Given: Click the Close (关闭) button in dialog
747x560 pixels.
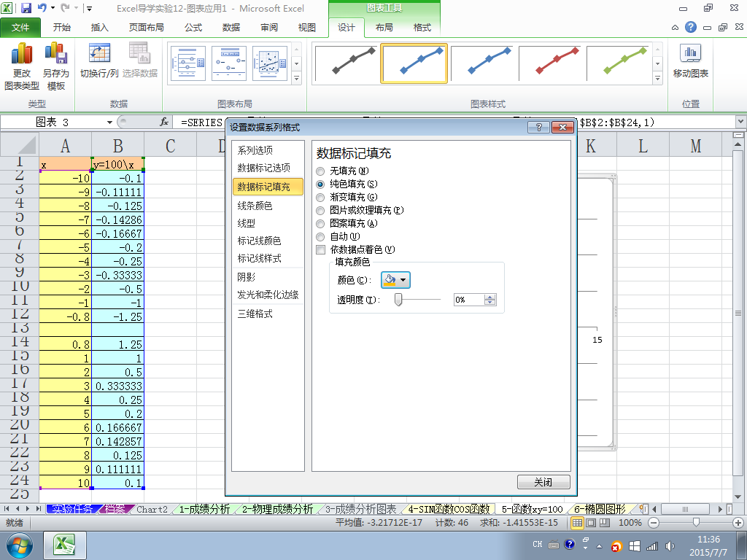Looking at the screenshot, I should click(x=543, y=482).
